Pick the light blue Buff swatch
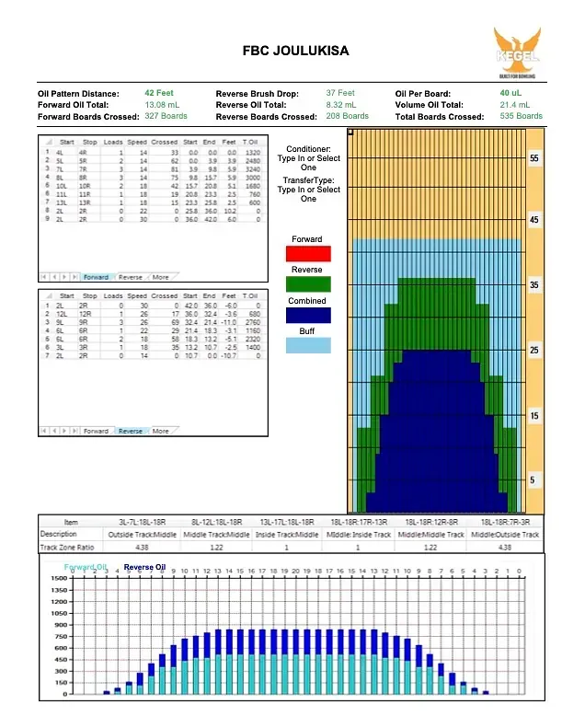This screenshot has width=562, height=728. (x=308, y=346)
